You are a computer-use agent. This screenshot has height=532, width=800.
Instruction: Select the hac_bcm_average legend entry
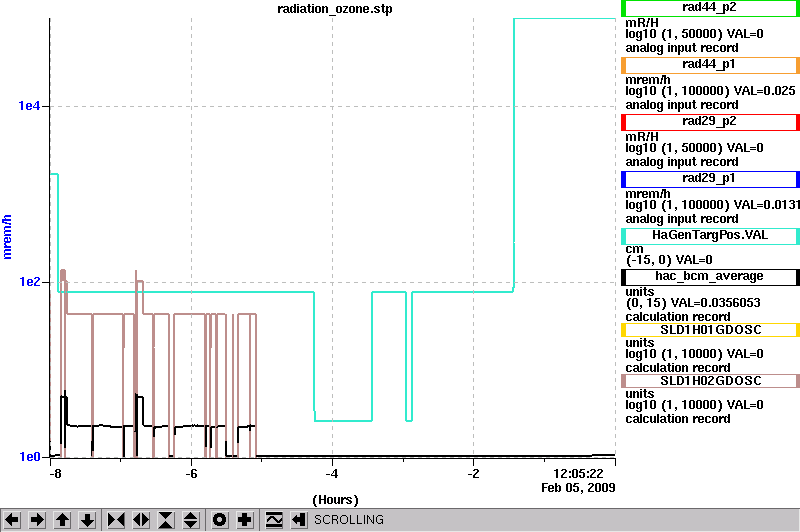pyautogui.click(x=710, y=277)
